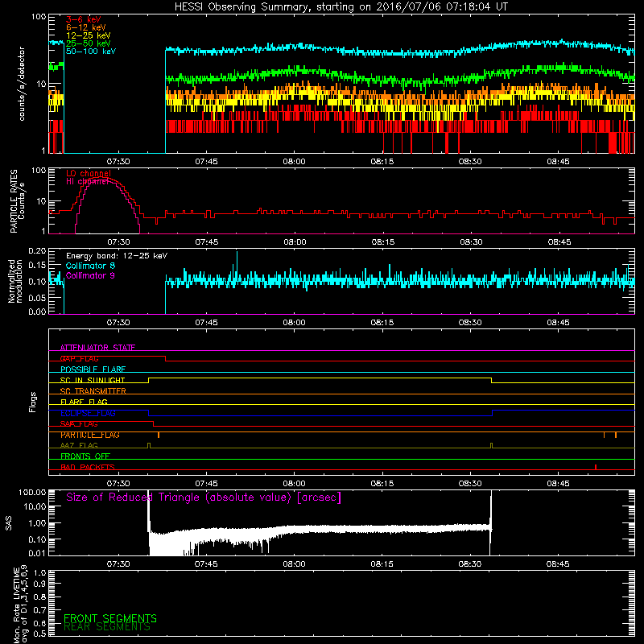
Task: Click the yellow '12-25 keV' legend label
Action: (x=88, y=35)
